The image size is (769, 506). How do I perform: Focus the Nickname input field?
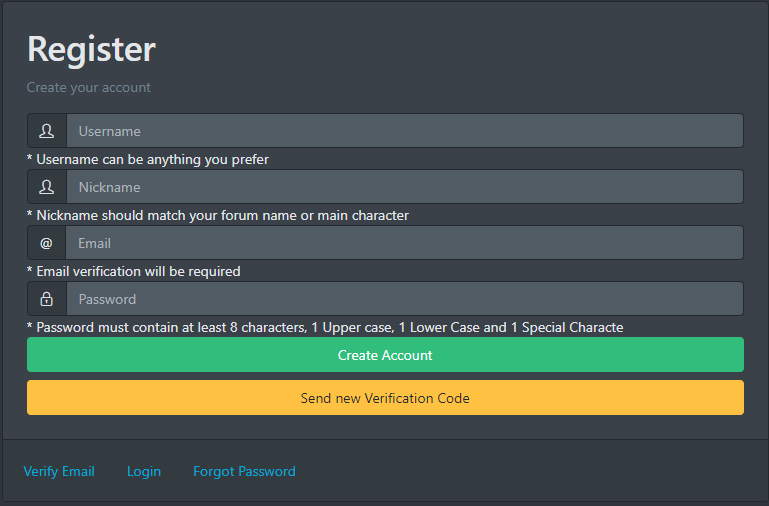405,187
